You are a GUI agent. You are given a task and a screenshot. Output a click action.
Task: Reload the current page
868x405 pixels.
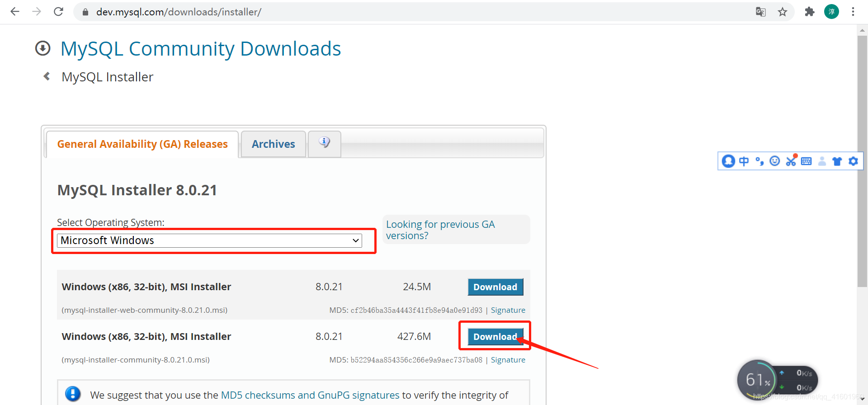pos(58,12)
